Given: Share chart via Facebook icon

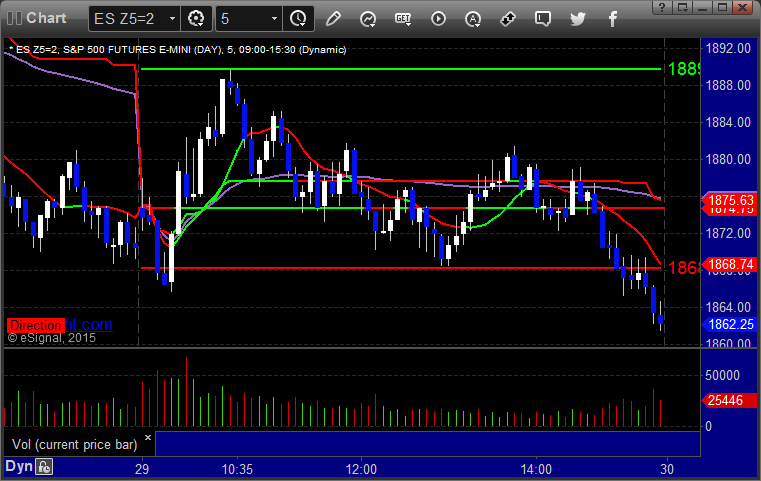Looking at the screenshot, I should [x=613, y=19].
